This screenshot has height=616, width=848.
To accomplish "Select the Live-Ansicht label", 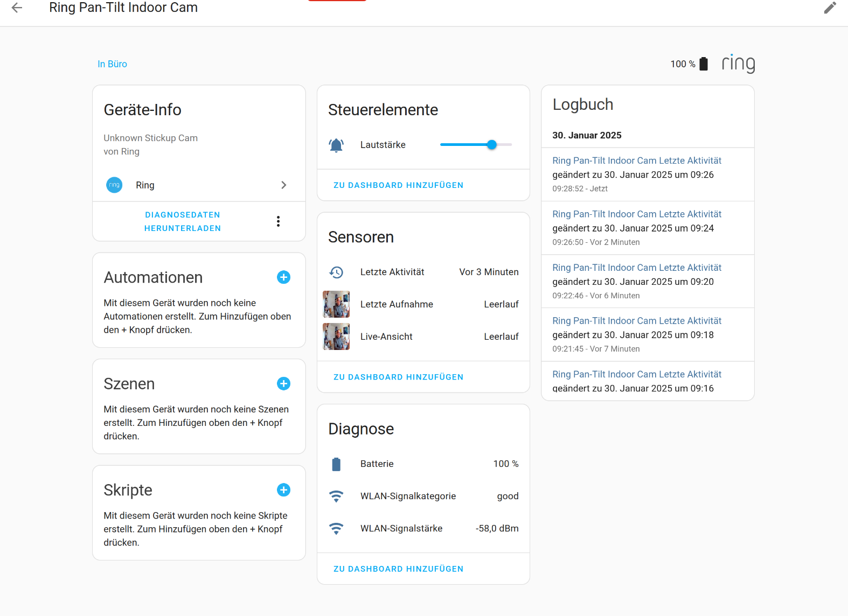I will [x=386, y=337].
